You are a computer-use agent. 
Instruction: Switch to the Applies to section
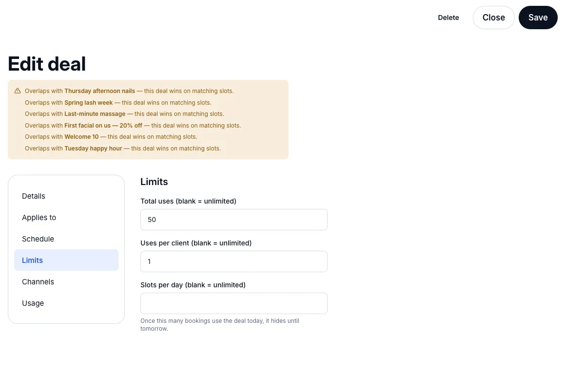(x=66, y=218)
